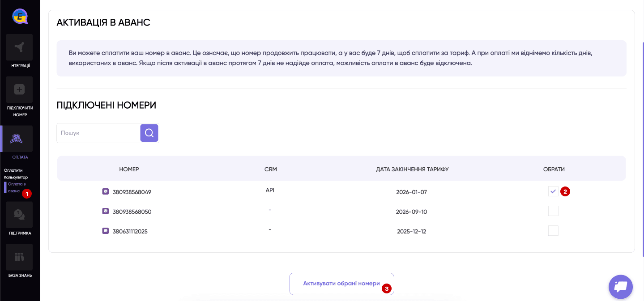
Task: Click phone number 380938568050
Action: pos(132,212)
